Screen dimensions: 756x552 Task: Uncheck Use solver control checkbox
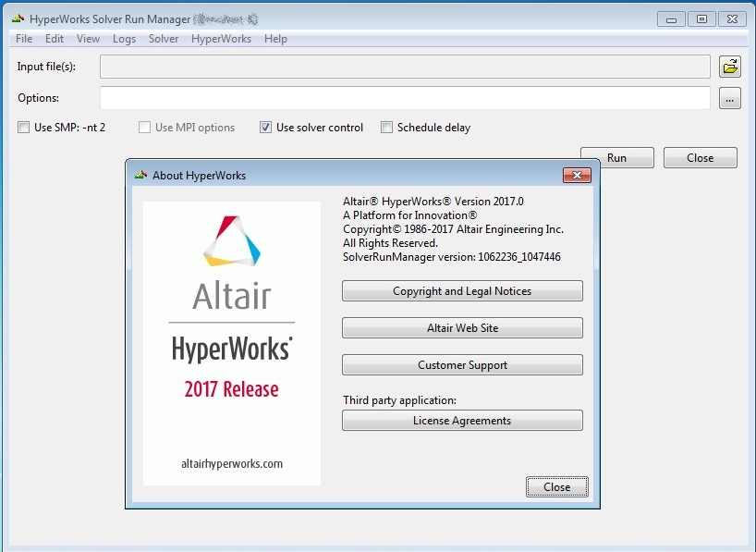click(x=265, y=128)
